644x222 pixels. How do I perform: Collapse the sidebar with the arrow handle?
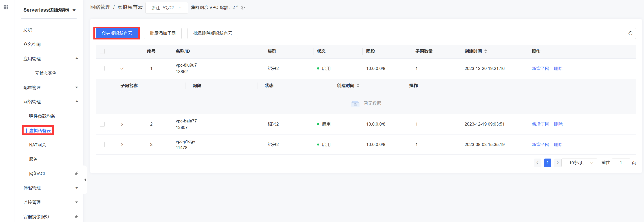(85, 180)
